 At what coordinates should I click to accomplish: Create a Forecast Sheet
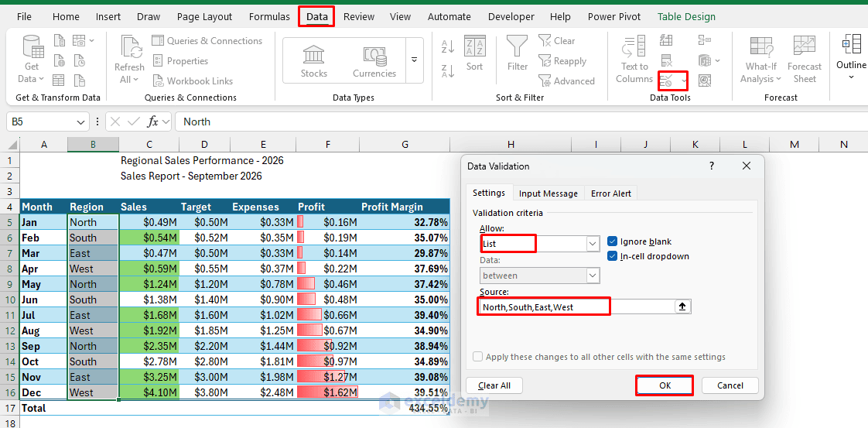[805, 60]
